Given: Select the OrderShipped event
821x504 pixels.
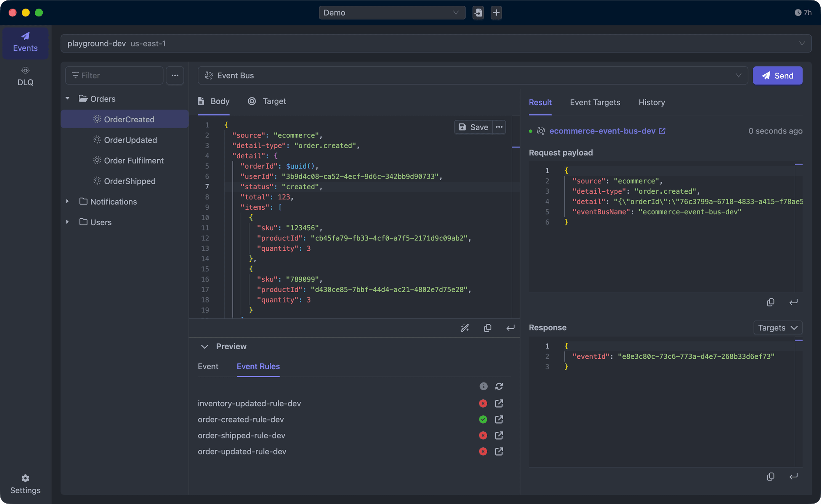Looking at the screenshot, I should pyautogui.click(x=125, y=181).
